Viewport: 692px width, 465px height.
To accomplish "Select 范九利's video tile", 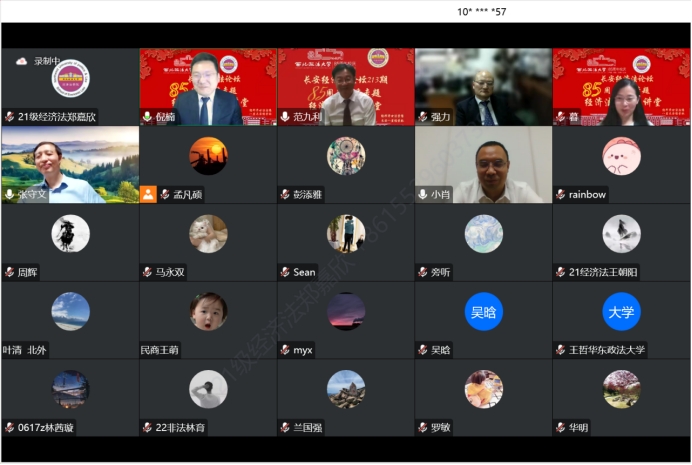I will click(346, 85).
